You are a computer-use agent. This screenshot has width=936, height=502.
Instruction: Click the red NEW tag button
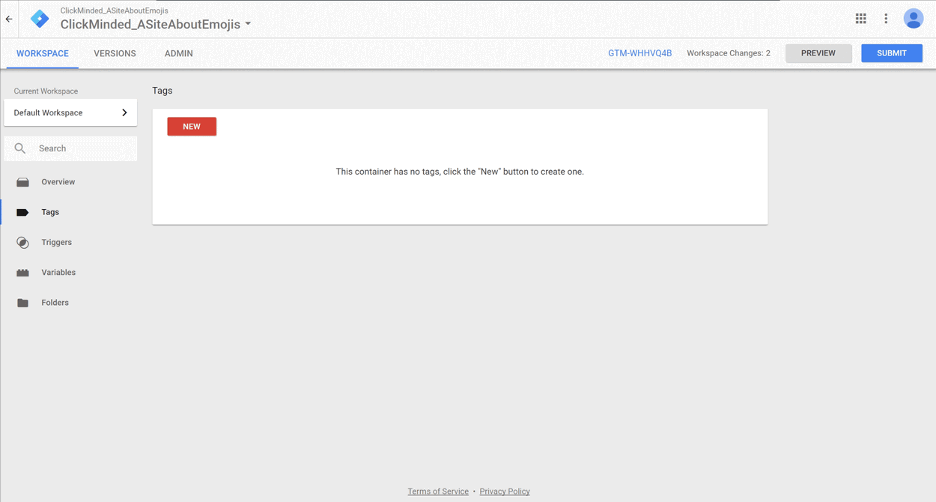[192, 127]
